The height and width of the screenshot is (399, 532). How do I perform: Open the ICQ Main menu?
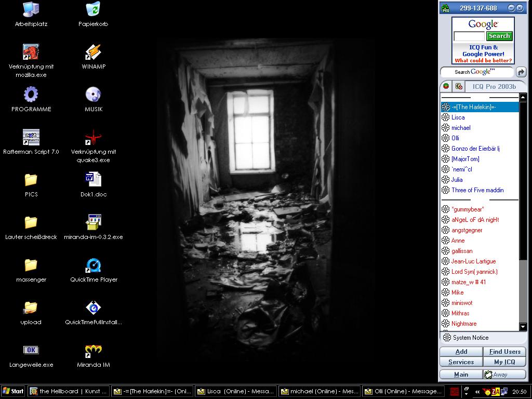[x=461, y=375]
